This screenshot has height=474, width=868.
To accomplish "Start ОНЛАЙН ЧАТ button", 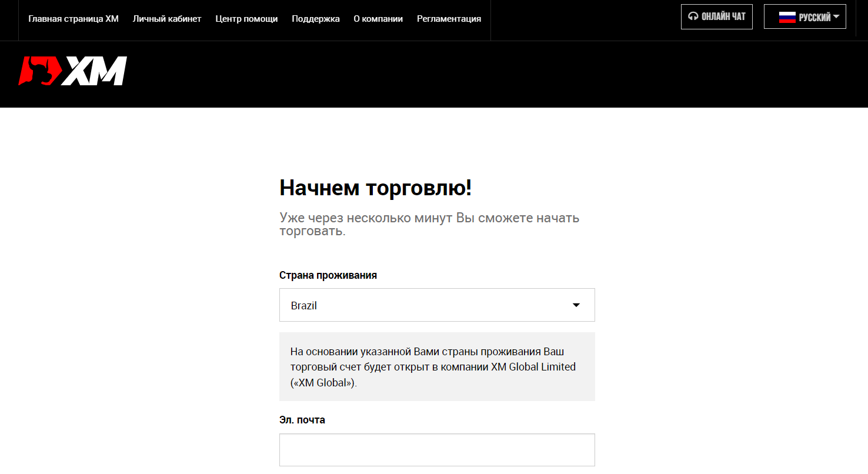I will tap(717, 16).
